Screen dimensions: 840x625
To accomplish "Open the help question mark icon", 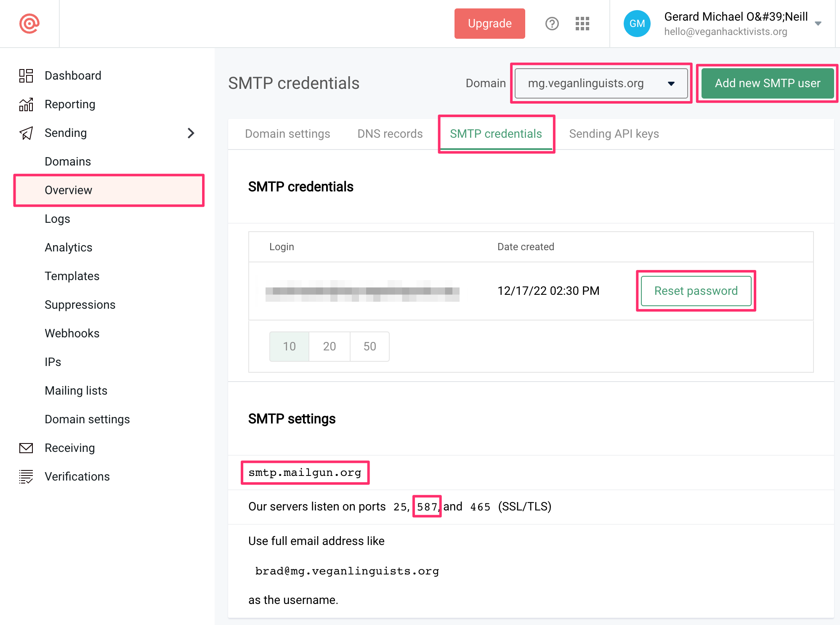I will coord(552,24).
